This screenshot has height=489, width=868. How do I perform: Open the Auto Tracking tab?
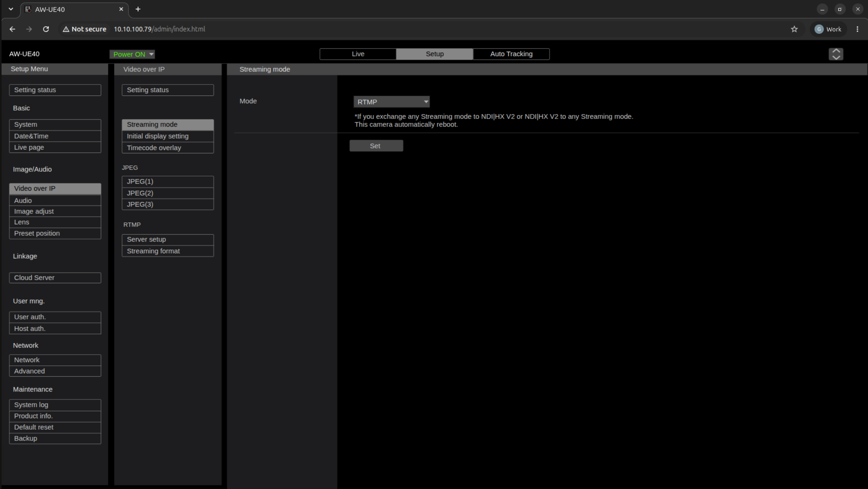[511, 54]
